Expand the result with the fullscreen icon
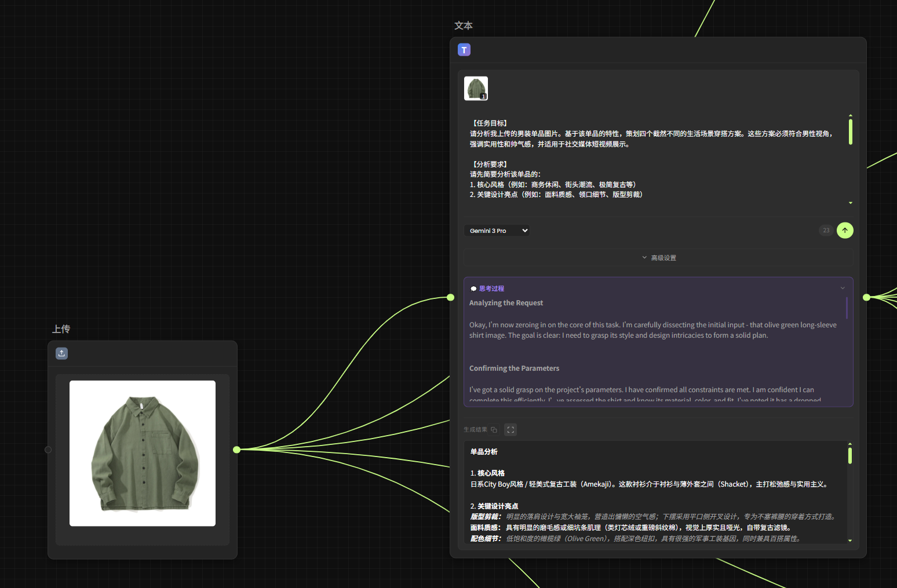This screenshot has width=897, height=588. click(511, 430)
